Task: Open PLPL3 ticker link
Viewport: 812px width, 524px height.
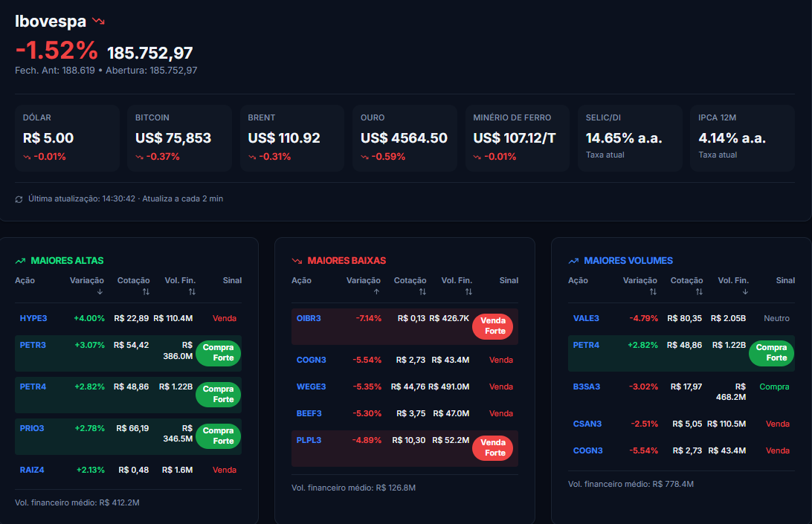Action: click(x=309, y=440)
